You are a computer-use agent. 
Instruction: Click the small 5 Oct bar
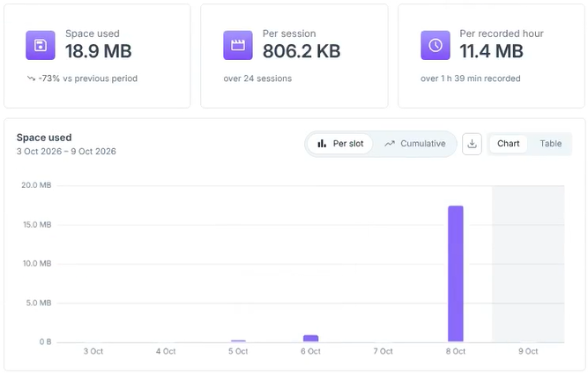(x=238, y=341)
